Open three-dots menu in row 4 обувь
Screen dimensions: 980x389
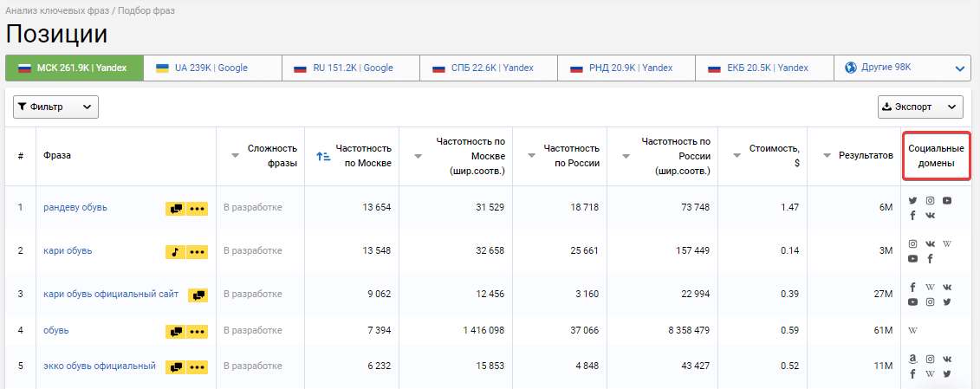click(198, 332)
